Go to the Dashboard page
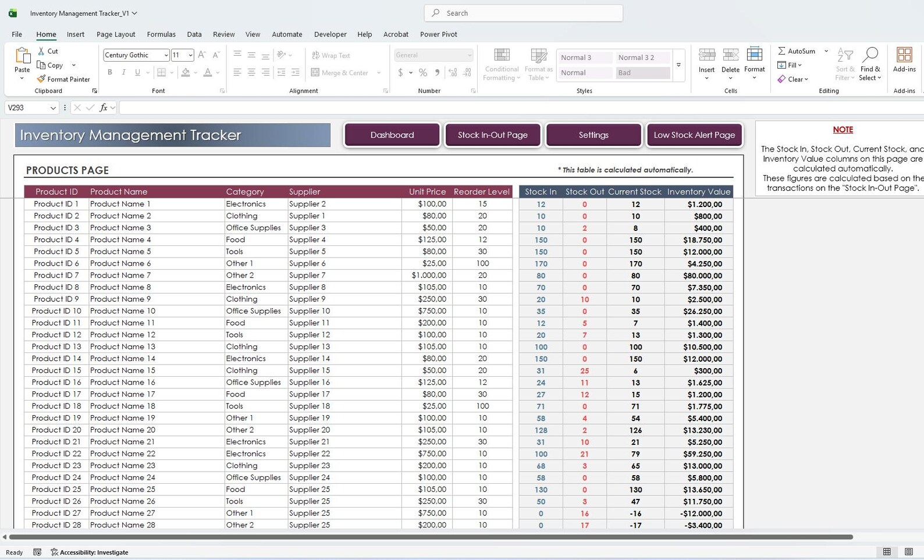 392,135
